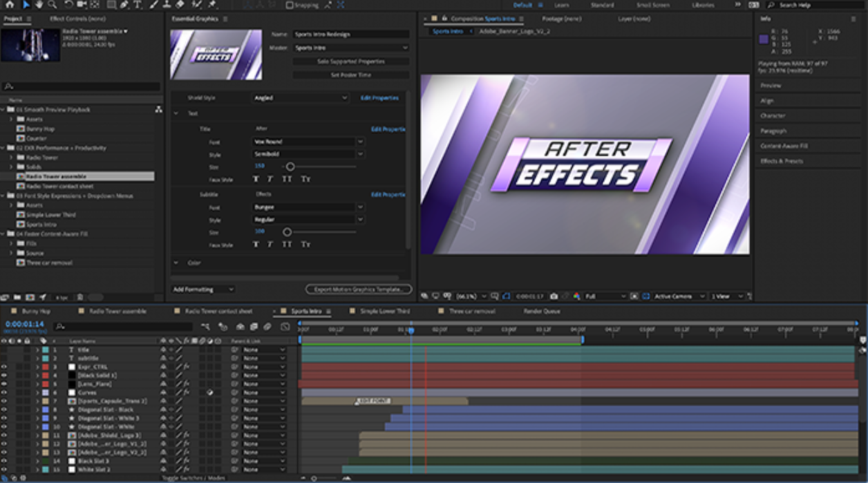Image resolution: width=868 pixels, height=483 pixels.
Task: Click the Graph Editor icon in timeline
Action: [x=285, y=327]
